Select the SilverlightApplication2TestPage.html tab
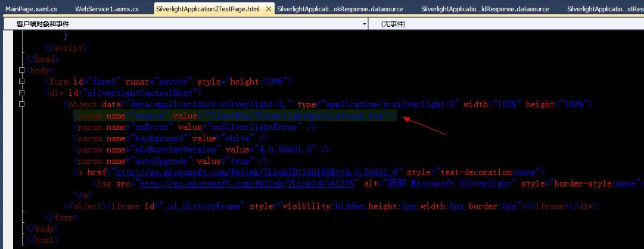 208,8
